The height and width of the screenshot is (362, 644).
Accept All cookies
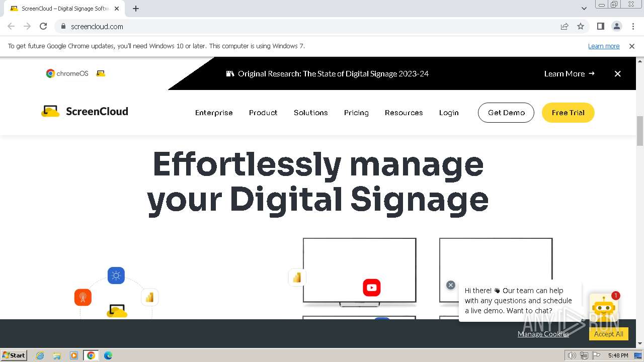[609, 334]
